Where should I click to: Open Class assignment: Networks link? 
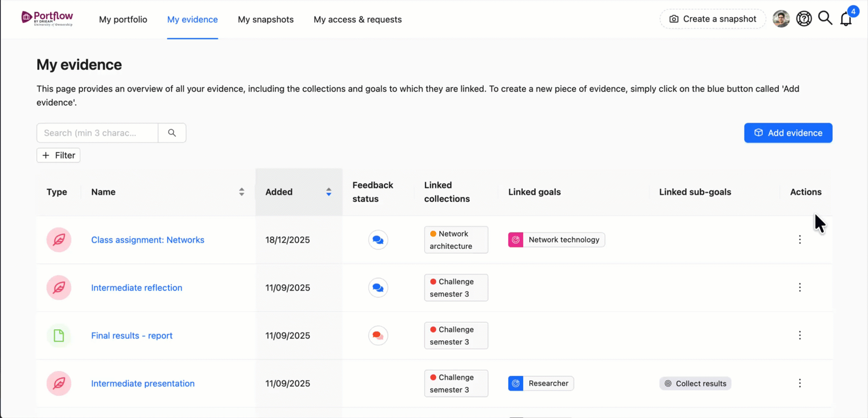(148, 240)
